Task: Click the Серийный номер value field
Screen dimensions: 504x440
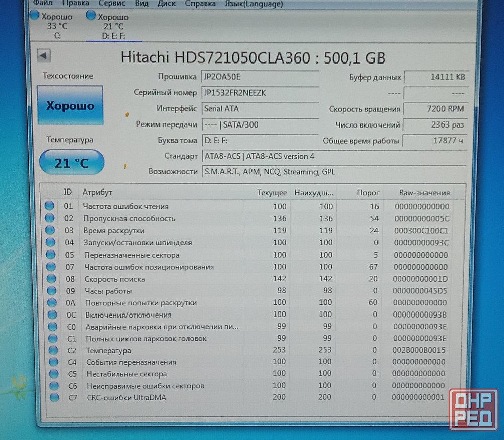Action: pos(260,93)
